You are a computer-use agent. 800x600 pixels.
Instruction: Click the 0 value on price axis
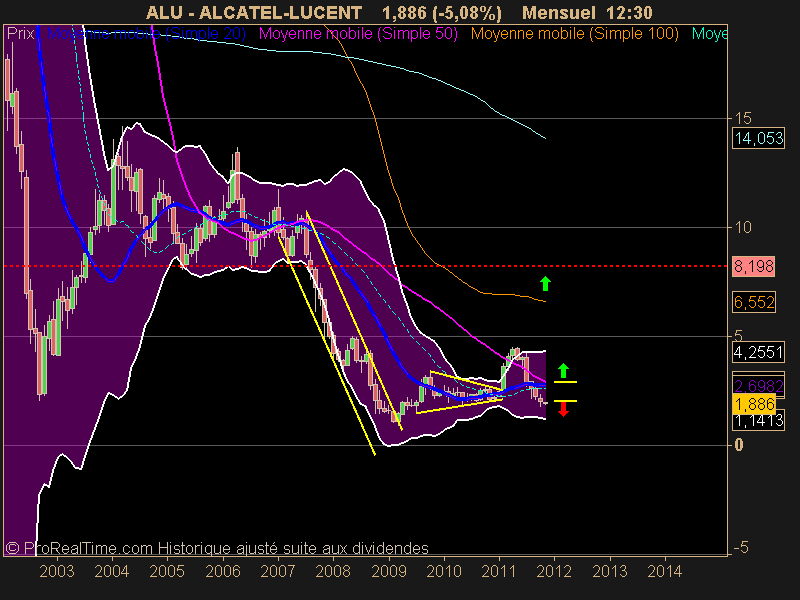point(739,445)
